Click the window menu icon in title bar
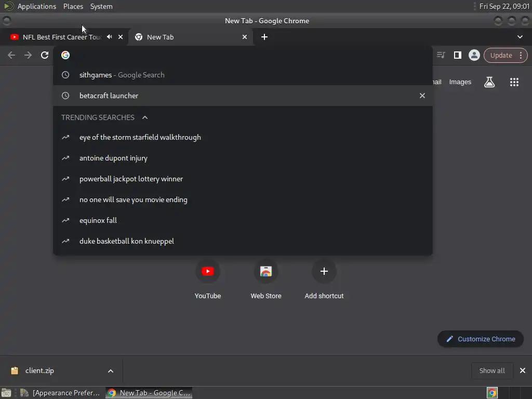This screenshot has width=532, height=399. (6, 21)
